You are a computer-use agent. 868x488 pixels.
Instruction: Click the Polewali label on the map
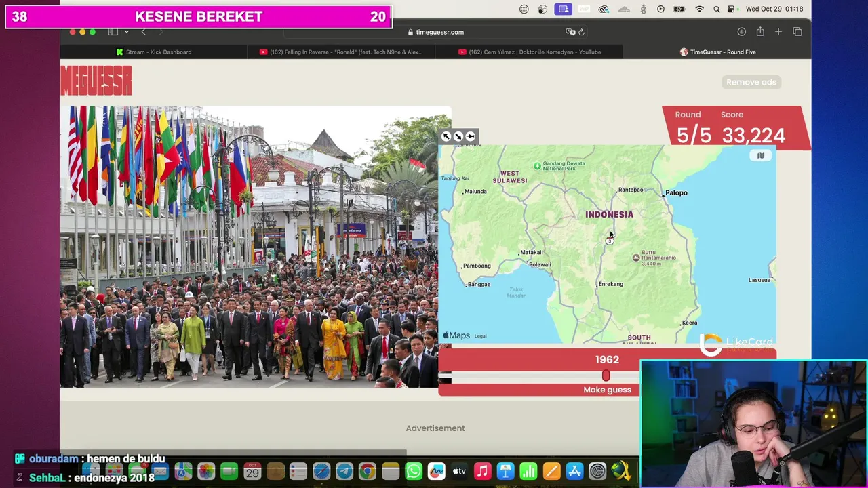pos(540,265)
